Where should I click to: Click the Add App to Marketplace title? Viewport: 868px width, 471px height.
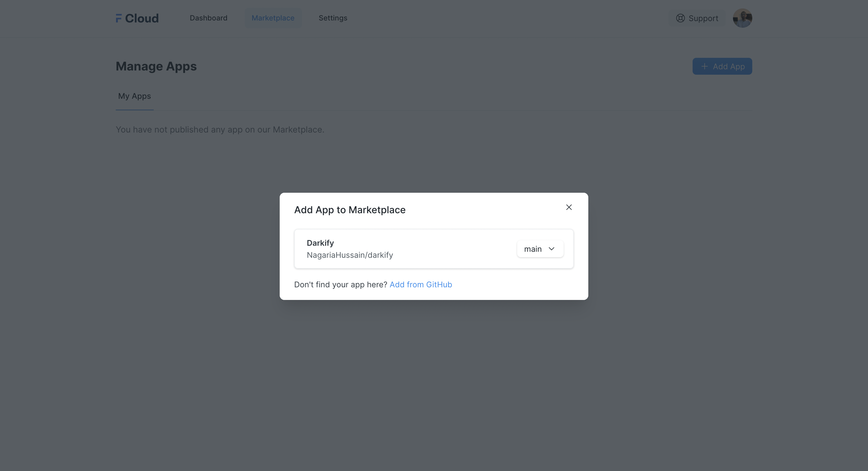(350, 210)
